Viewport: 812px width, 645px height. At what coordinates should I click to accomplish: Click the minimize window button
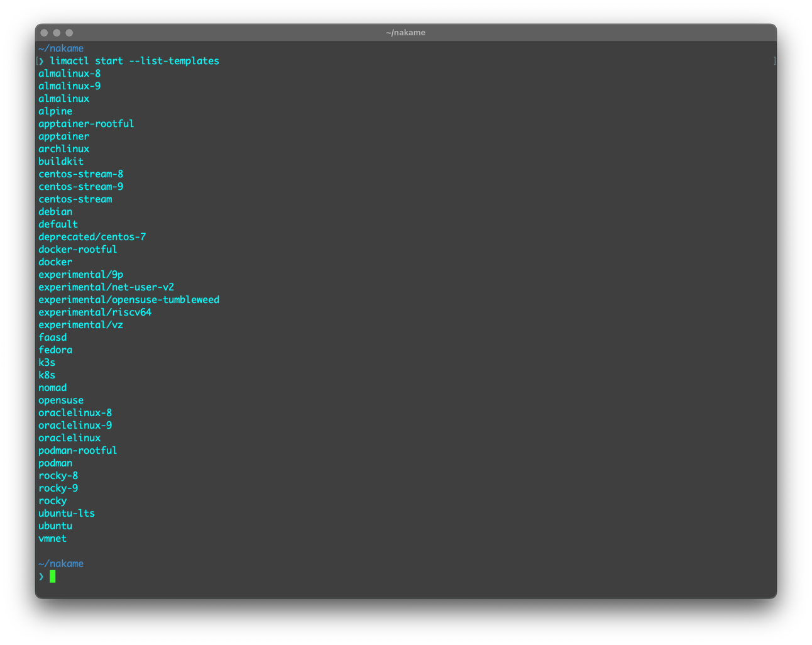point(57,33)
